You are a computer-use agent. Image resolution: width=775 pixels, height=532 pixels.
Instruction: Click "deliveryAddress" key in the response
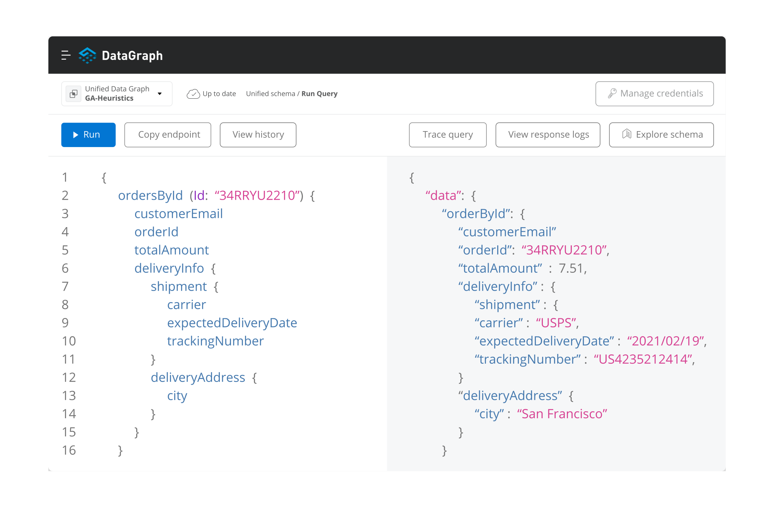pyautogui.click(x=510, y=396)
